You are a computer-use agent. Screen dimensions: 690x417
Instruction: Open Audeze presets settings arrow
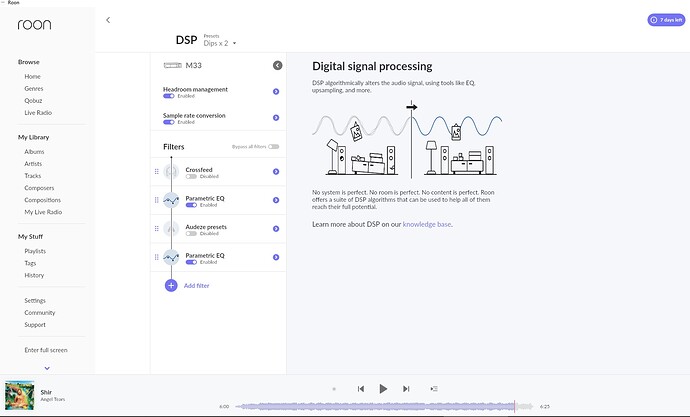[x=276, y=229]
